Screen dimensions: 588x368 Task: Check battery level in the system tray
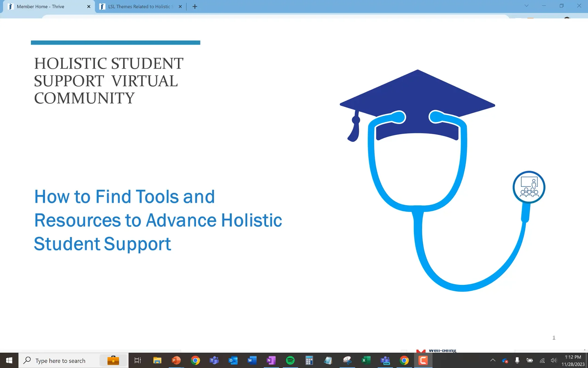(529, 360)
